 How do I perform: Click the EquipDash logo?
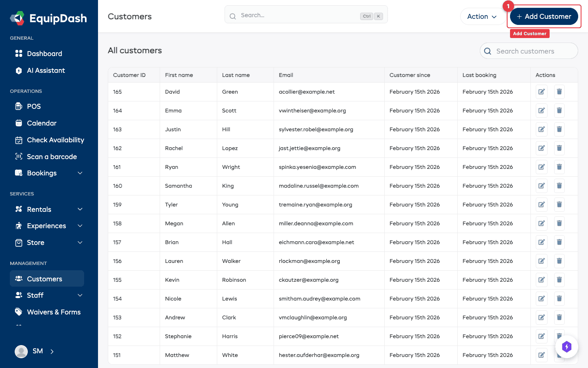49,18
